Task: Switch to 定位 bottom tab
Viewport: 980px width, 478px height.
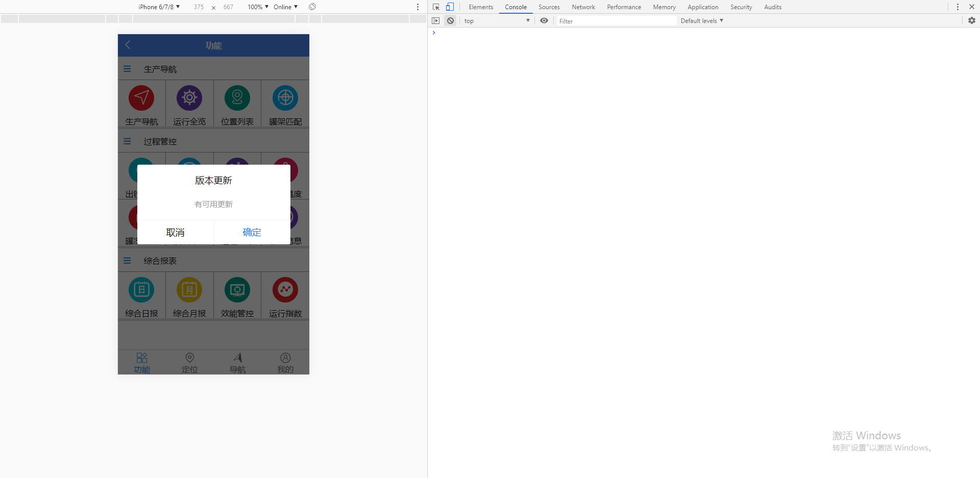Action: coord(189,363)
